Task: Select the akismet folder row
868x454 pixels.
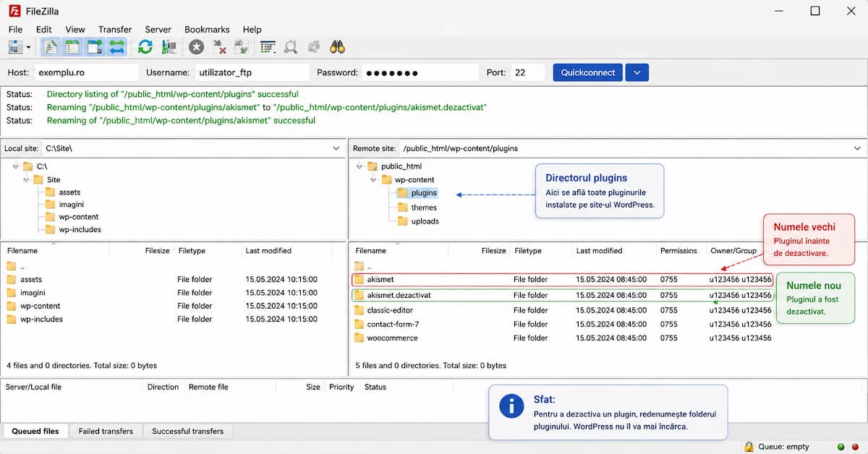Action: coord(562,279)
